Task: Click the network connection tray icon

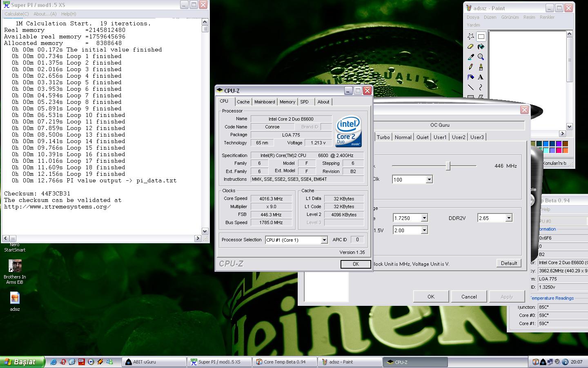Action: (550, 362)
